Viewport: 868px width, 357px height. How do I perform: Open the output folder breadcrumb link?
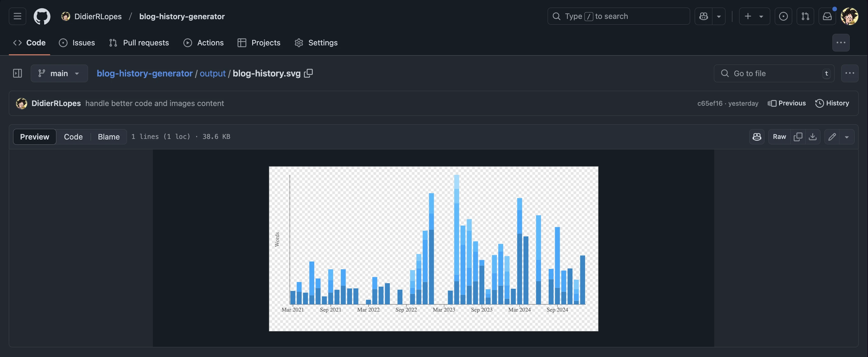212,73
